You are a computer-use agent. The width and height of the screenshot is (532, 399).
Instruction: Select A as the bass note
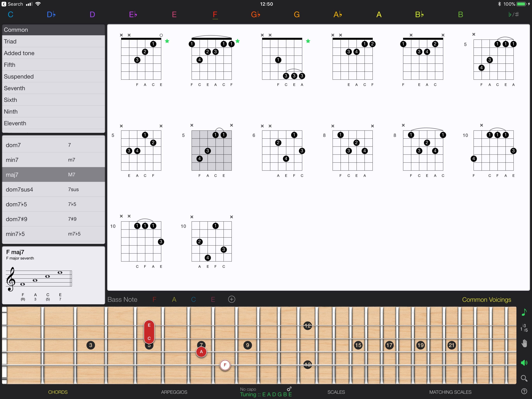[x=174, y=299]
